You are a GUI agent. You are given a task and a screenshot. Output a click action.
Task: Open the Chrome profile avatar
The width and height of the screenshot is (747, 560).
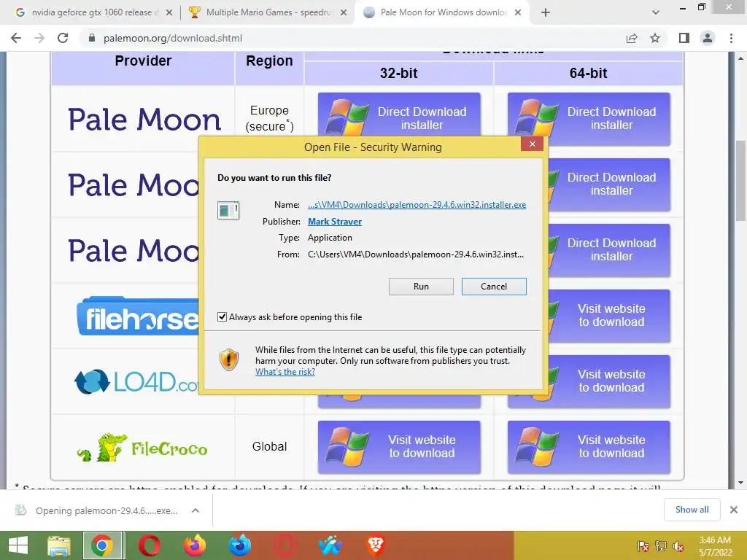[x=708, y=38]
